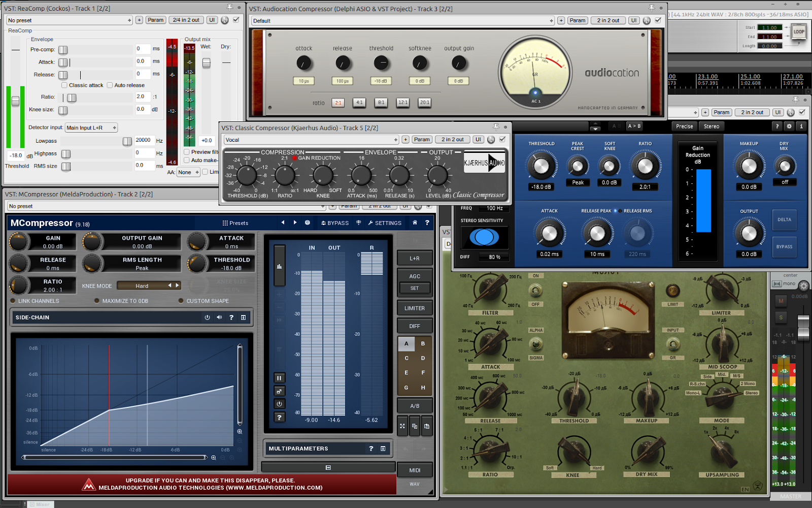Click the meter power icon in MCompressor

(279, 404)
